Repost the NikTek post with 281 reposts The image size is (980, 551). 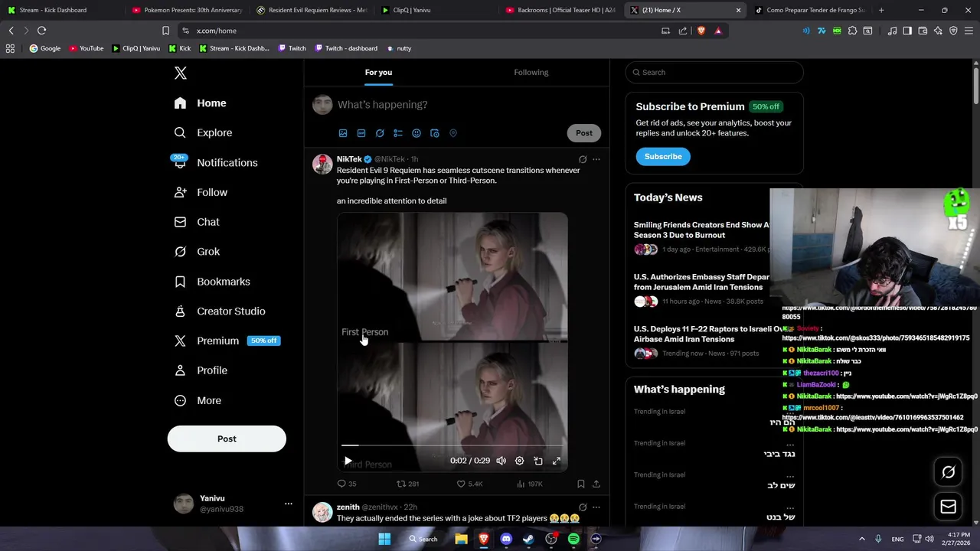point(407,484)
